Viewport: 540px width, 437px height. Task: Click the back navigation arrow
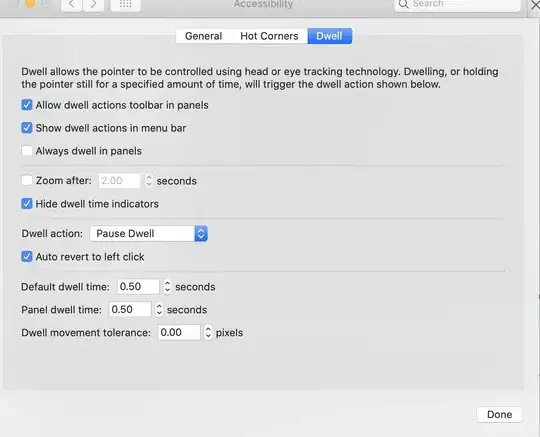tap(72, 5)
